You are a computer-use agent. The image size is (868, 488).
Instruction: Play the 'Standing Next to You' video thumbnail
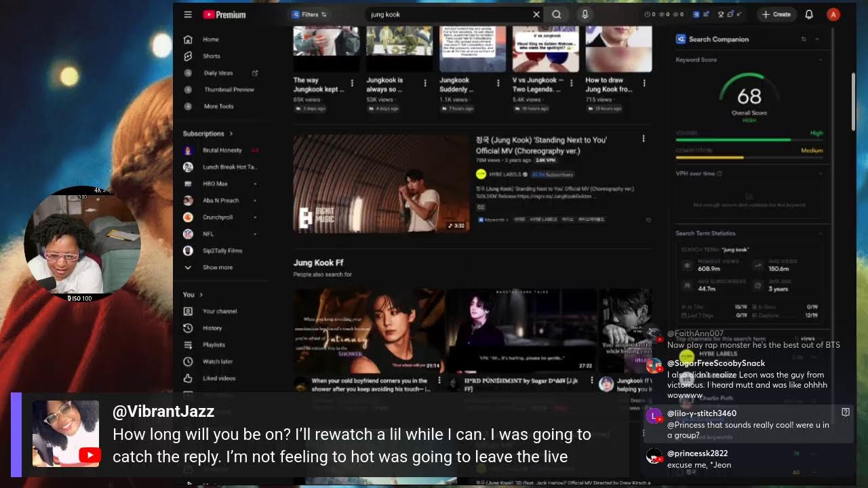381,184
